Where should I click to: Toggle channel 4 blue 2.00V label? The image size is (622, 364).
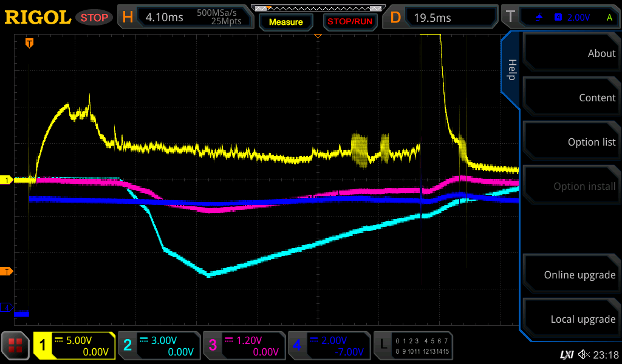(x=329, y=346)
